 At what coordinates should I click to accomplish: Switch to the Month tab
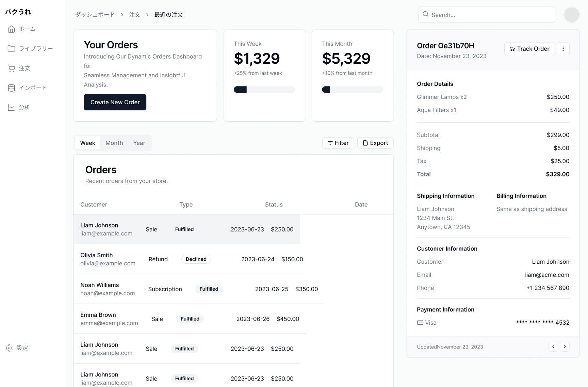click(x=114, y=143)
